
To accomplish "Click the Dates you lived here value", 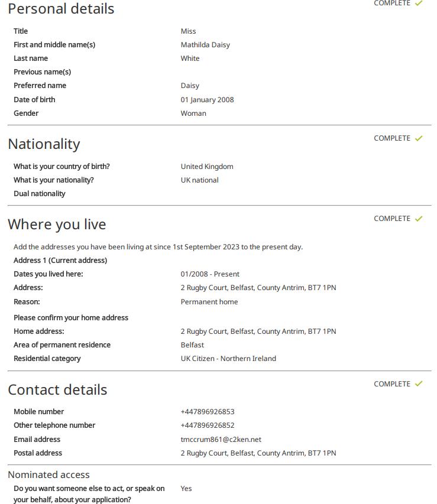I will click(210, 274).
